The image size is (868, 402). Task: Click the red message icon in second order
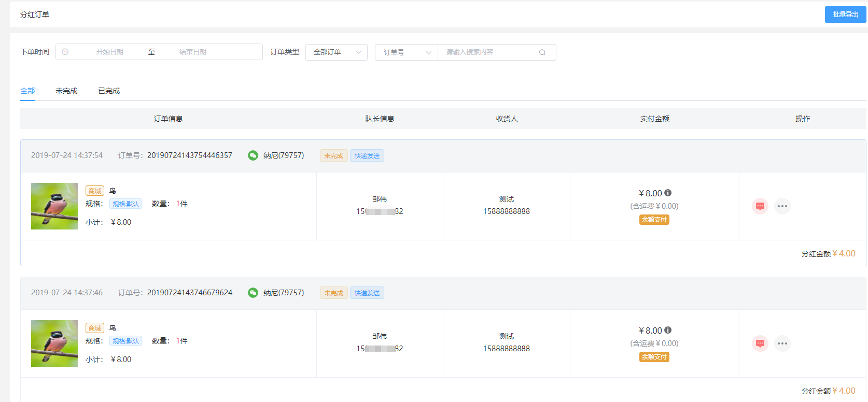(760, 343)
